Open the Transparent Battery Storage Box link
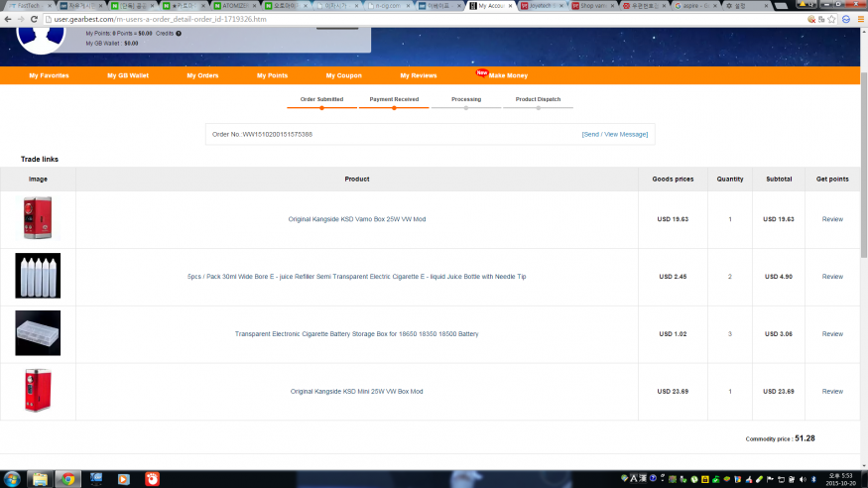 356,334
